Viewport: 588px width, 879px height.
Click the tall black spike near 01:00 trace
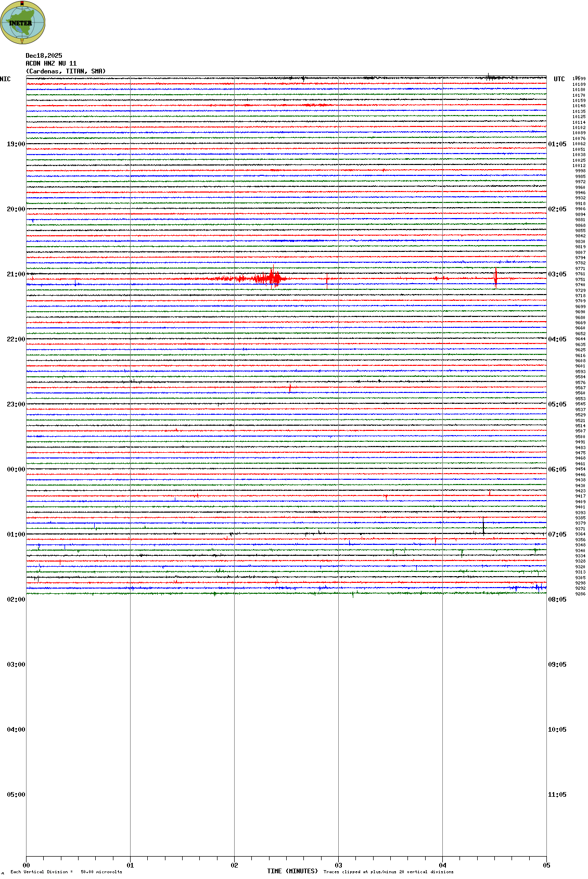point(483,526)
